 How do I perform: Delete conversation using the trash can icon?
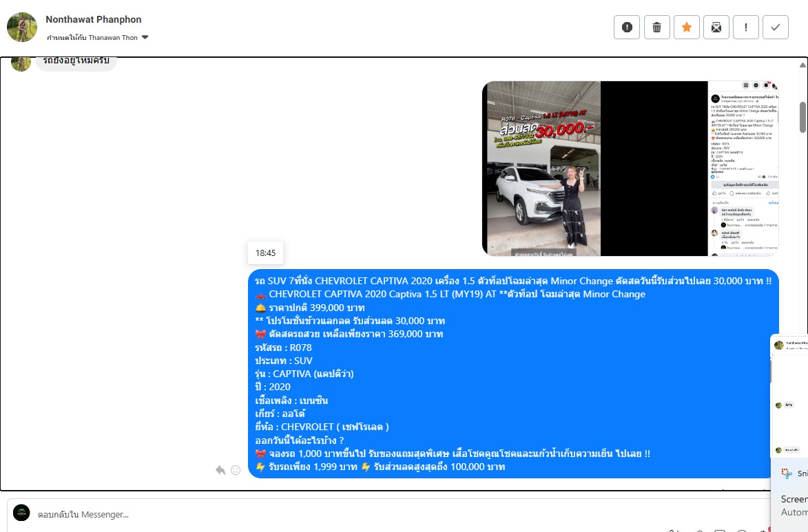pos(656,28)
